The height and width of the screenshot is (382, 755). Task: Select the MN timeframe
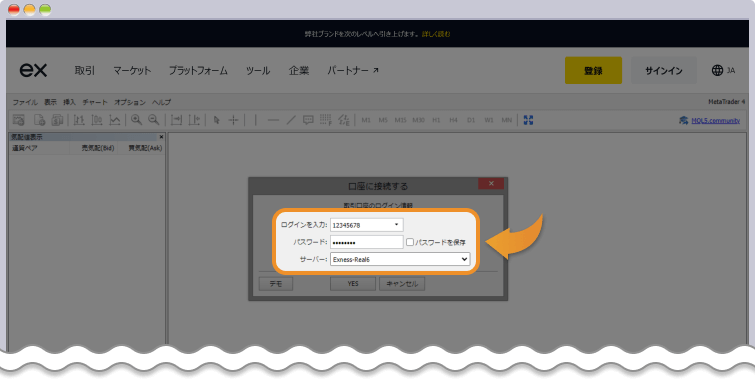tap(507, 120)
